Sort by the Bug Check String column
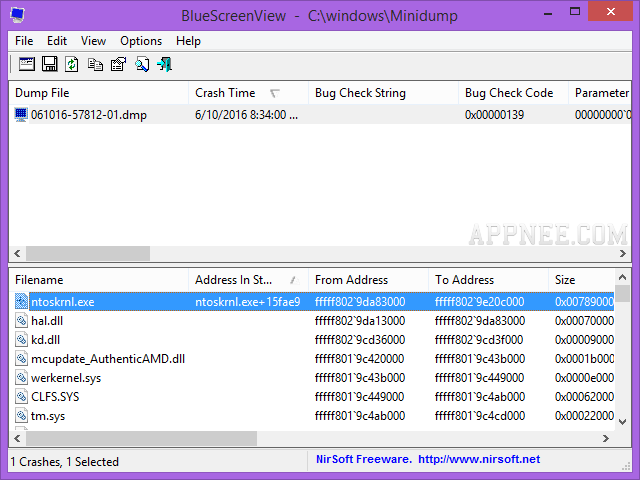Screen dimensions: 640x480 click(383, 93)
